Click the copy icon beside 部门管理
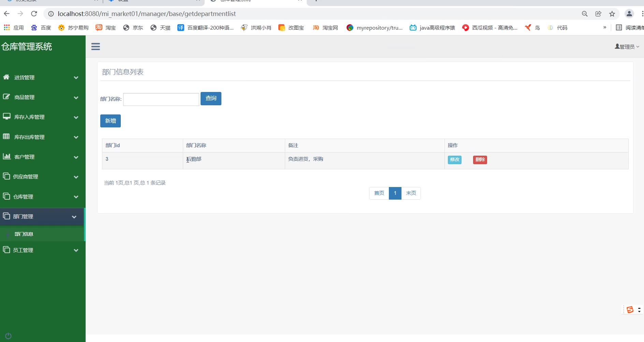 (6, 216)
